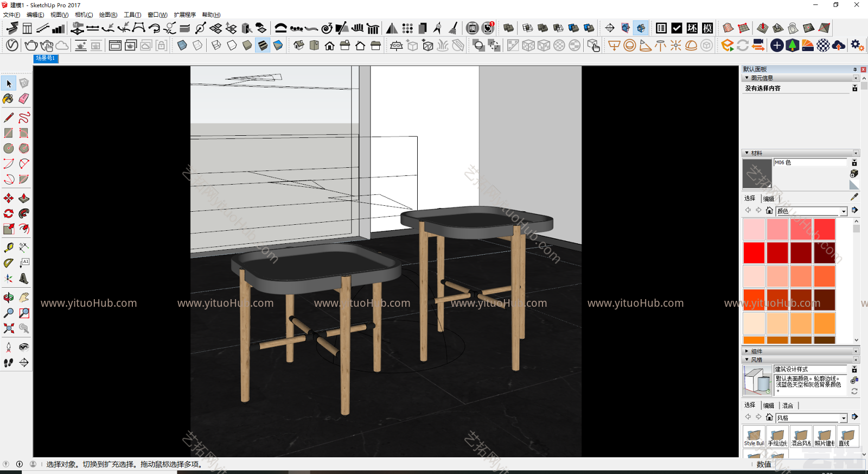The image size is (868, 474).
Task: Pick the Offset tool
Action: (24, 229)
